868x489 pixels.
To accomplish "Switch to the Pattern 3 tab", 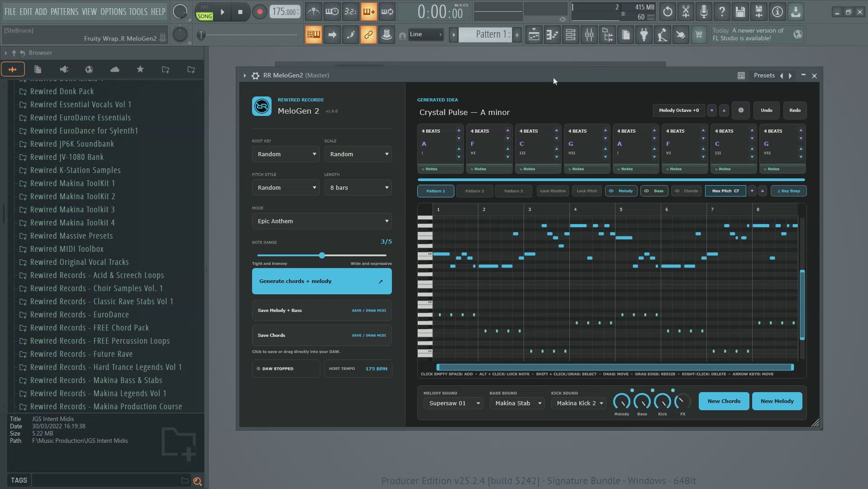I will tap(513, 191).
